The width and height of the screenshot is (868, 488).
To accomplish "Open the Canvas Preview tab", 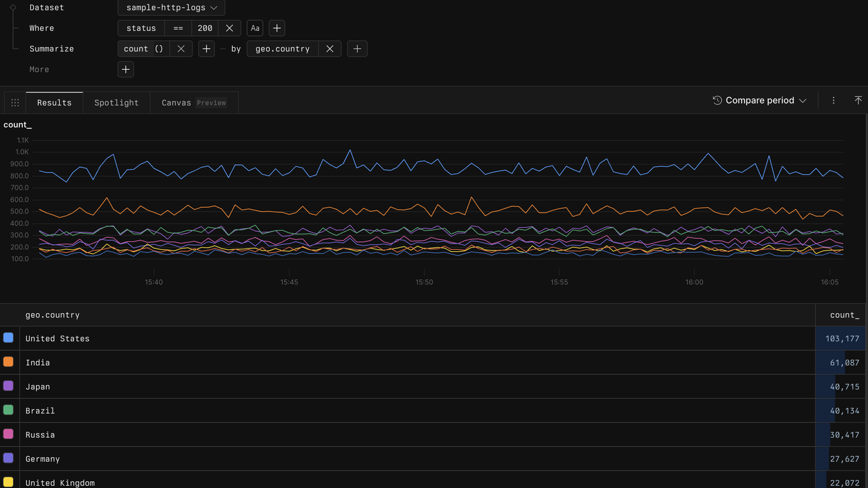I will [x=194, y=103].
